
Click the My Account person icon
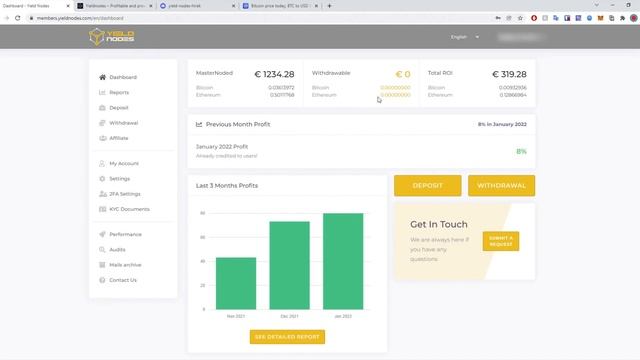[x=102, y=163]
